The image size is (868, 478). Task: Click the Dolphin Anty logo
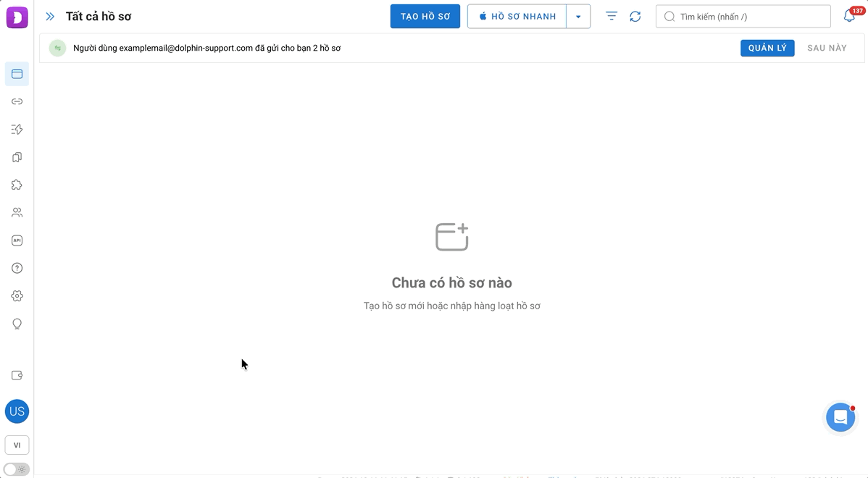coord(17,17)
